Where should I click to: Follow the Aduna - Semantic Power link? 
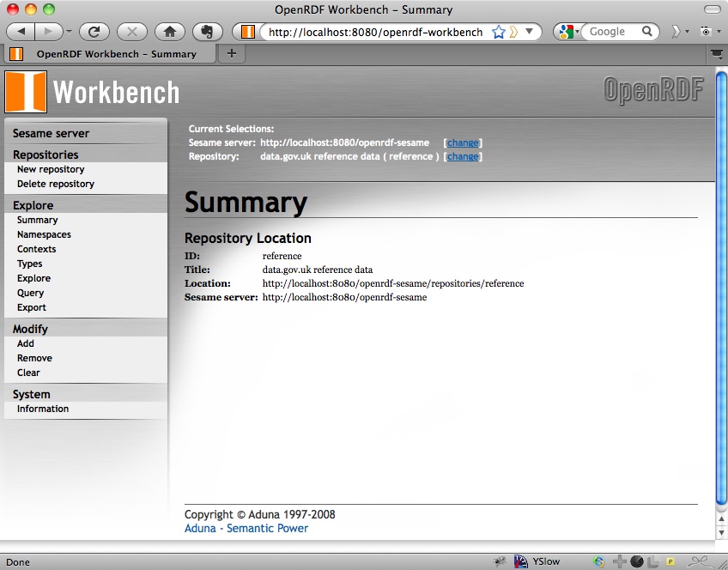(x=246, y=528)
